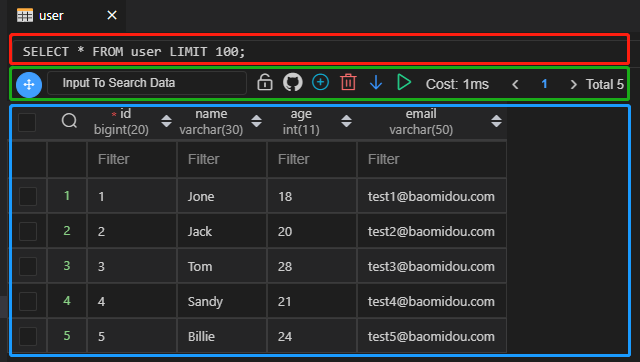Sort by email column arrows

click(x=496, y=121)
